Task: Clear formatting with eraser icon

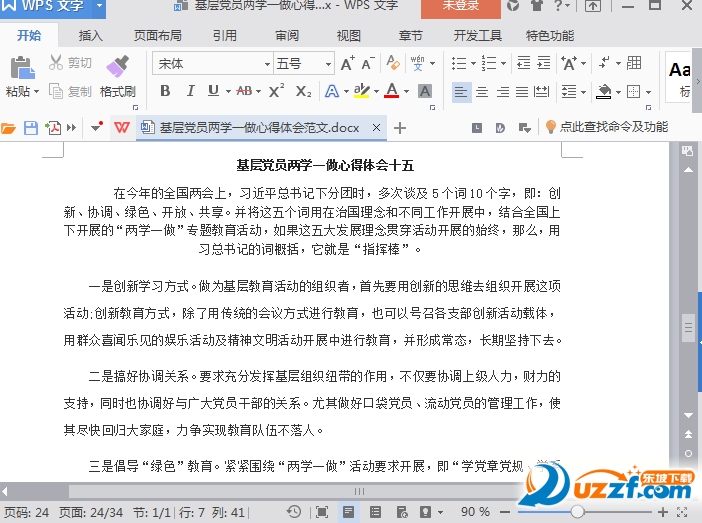Action: pyautogui.click(x=393, y=63)
